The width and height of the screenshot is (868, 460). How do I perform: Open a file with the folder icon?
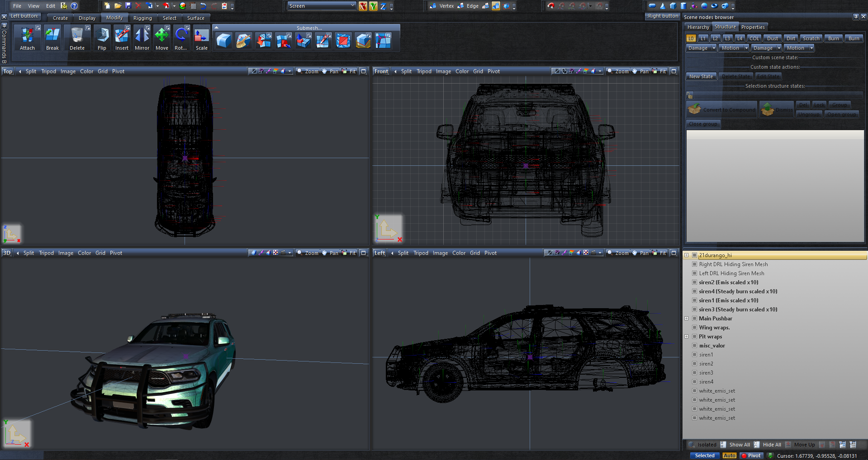coord(118,6)
